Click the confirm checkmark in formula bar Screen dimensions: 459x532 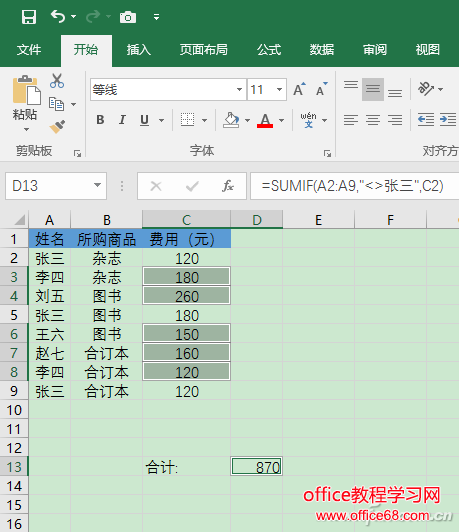[192, 186]
